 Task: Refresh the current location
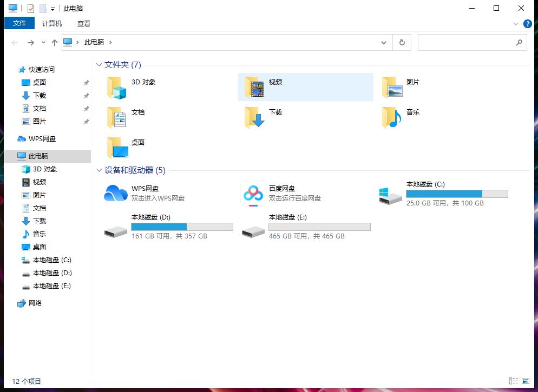[402, 43]
